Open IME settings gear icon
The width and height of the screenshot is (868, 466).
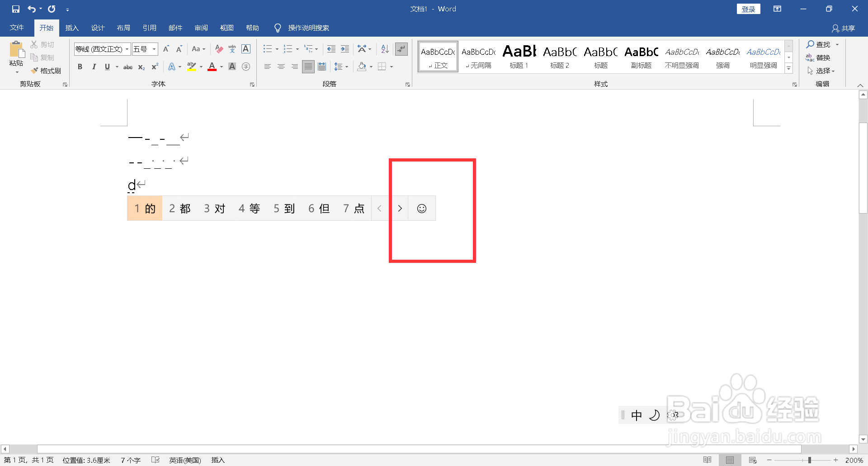[673, 415]
